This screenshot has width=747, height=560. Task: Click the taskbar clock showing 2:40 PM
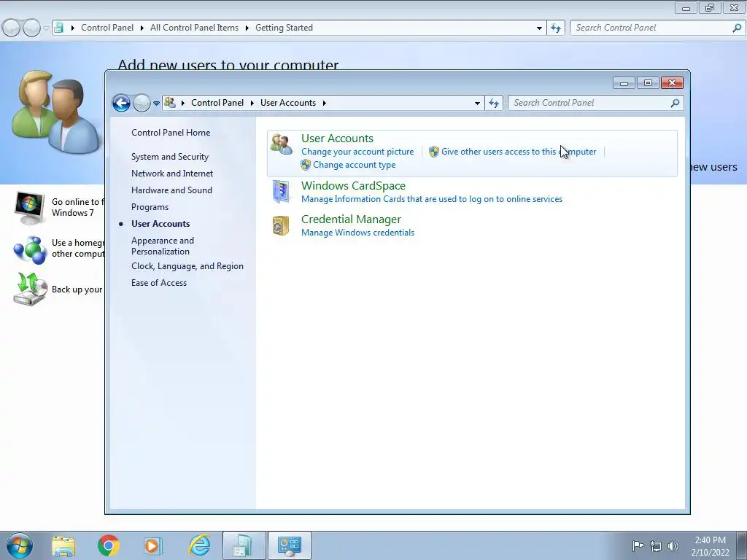tap(710, 546)
